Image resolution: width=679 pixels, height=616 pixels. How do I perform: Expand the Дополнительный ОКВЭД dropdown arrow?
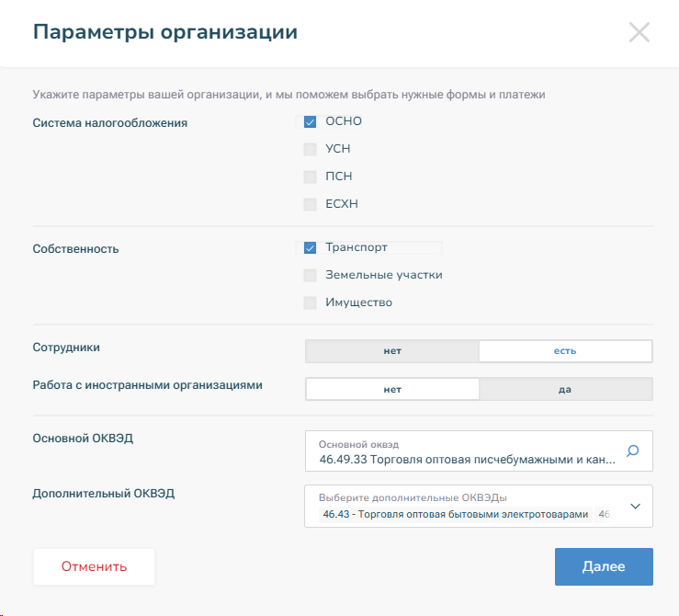[x=634, y=506]
